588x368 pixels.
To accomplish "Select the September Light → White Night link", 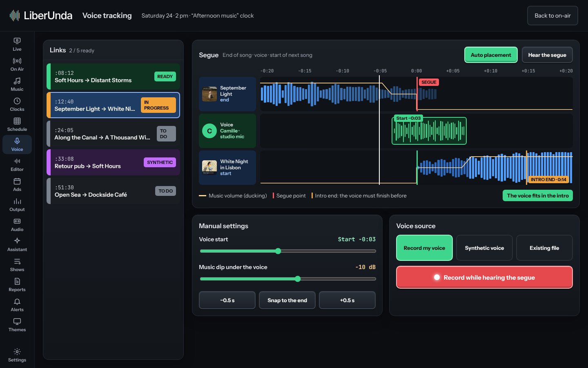I will [113, 105].
